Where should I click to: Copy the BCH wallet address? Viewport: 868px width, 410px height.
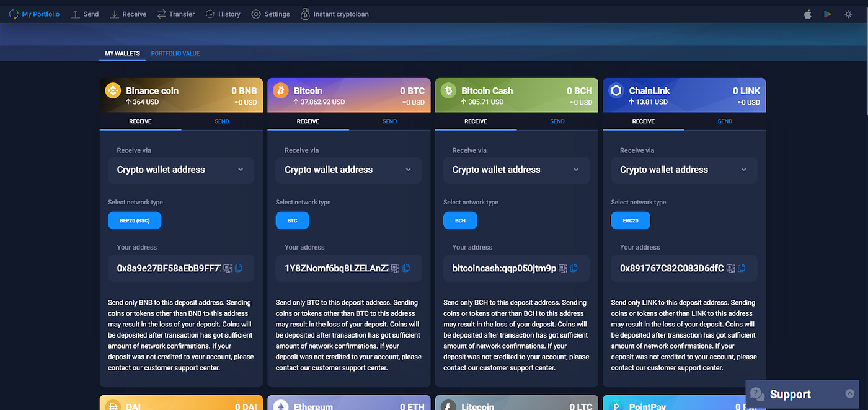coord(574,268)
